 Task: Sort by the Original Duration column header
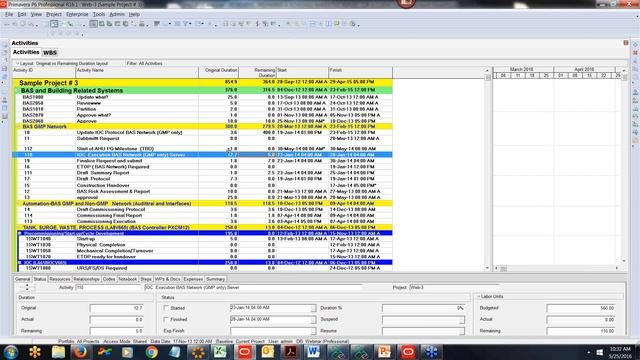[218, 73]
